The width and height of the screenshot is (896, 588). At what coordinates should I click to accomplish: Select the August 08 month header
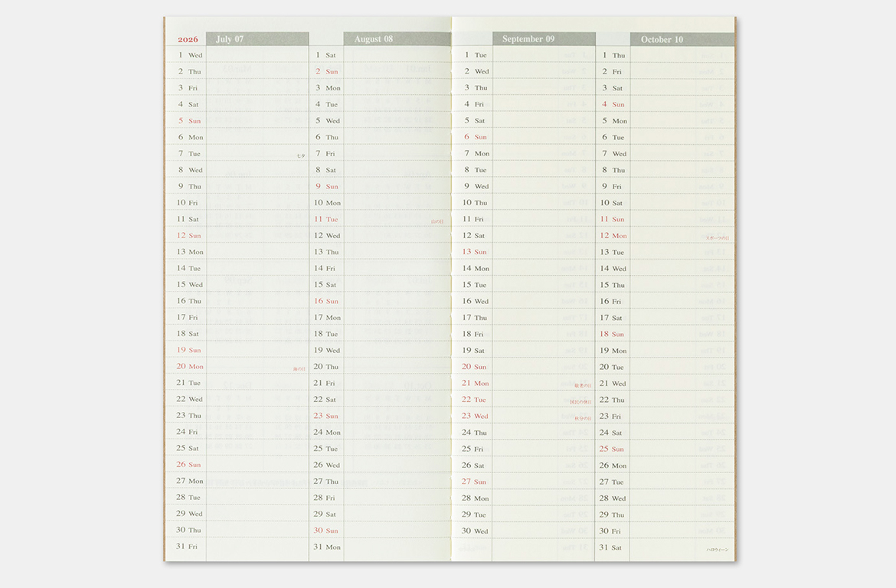[397, 39]
